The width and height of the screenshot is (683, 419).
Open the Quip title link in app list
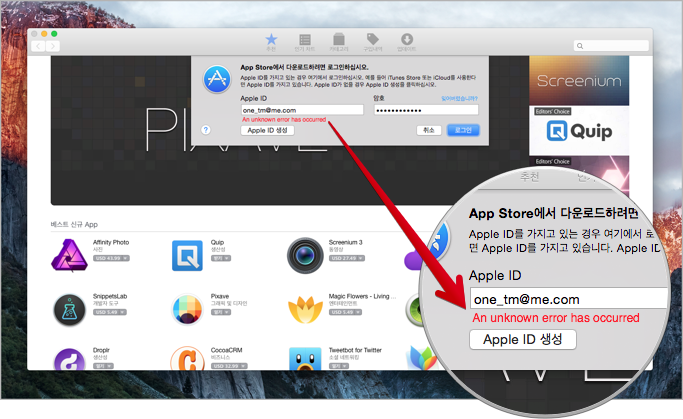tap(217, 242)
